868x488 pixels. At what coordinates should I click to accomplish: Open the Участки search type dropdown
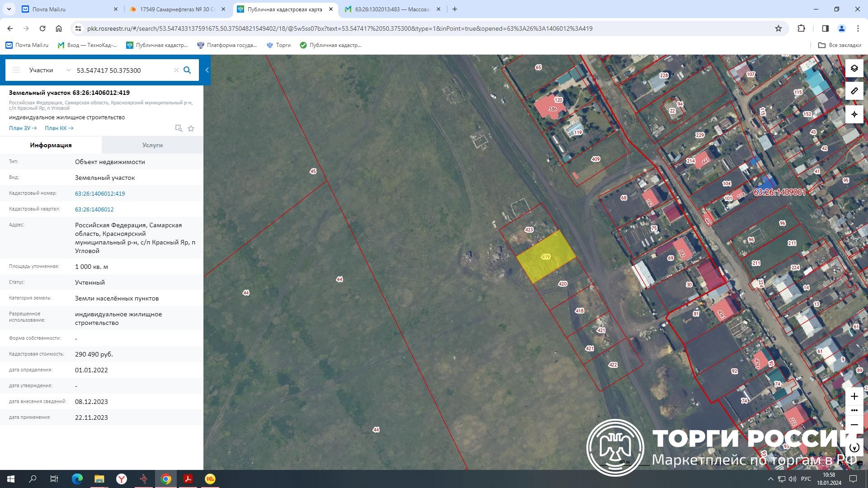pyautogui.click(x=50, y=70)
